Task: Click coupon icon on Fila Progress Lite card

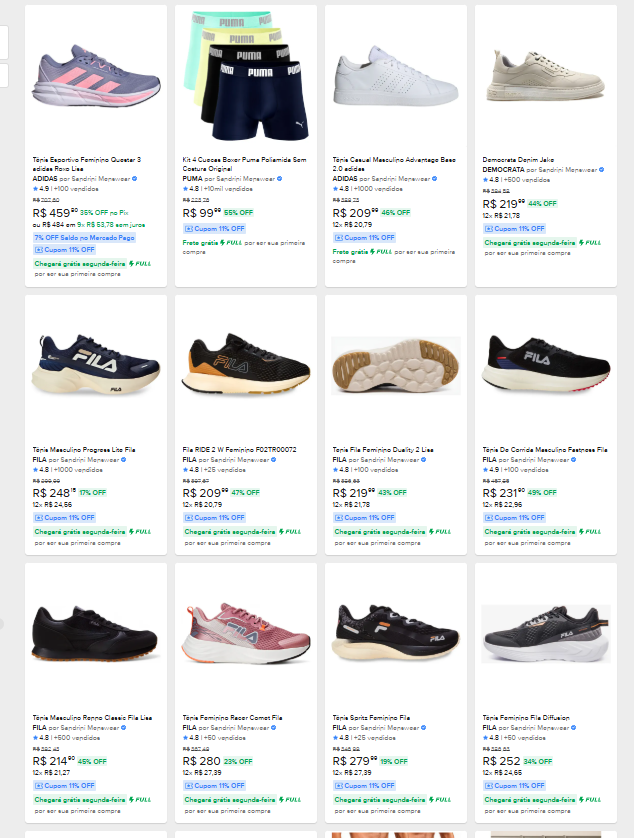Action: click(39, 517)
